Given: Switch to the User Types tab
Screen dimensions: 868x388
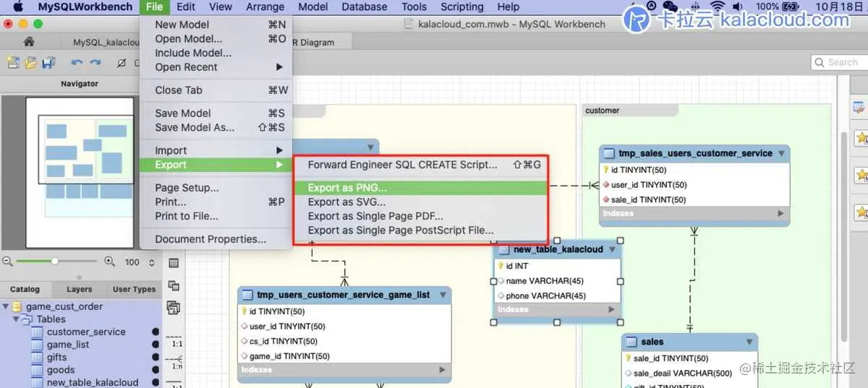Looking at the screenshot, I should pos(135,289).
